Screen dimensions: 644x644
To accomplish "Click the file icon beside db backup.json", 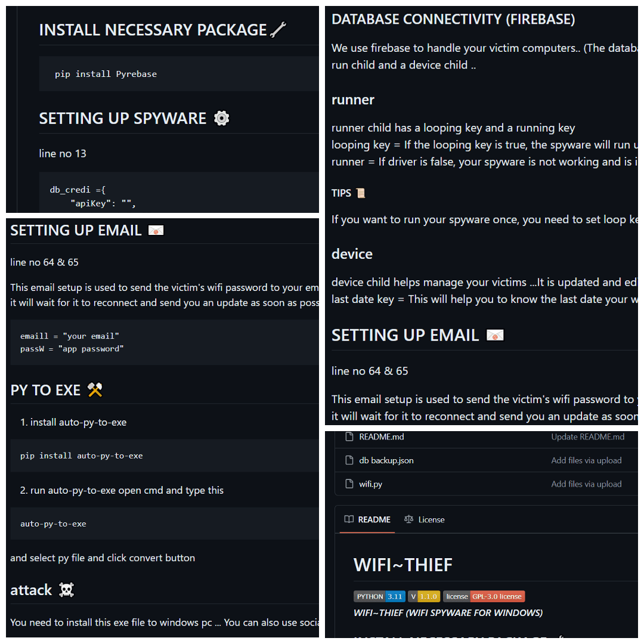I will pyautogui.click(x=349, y=460).
